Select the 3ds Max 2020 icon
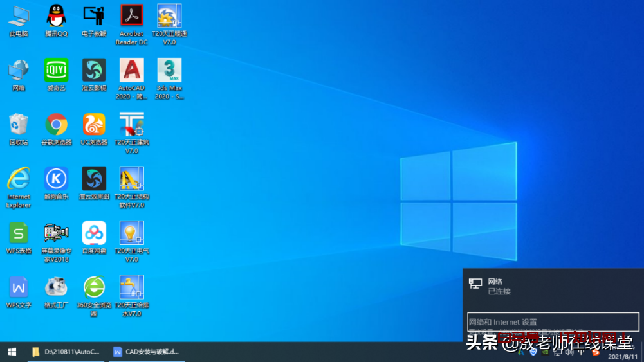Viewport: 644px width, 362px height. pos(169,71)
